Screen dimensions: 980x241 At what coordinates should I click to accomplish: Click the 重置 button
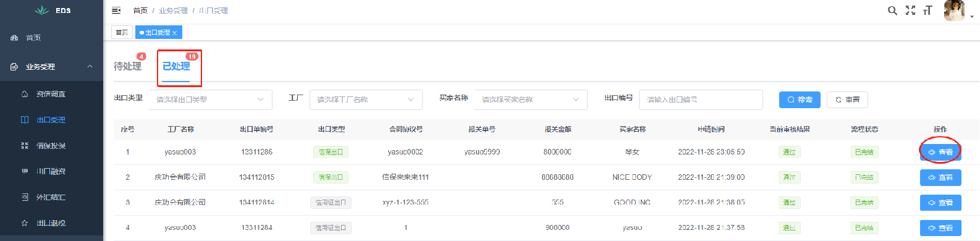[847, 99]
